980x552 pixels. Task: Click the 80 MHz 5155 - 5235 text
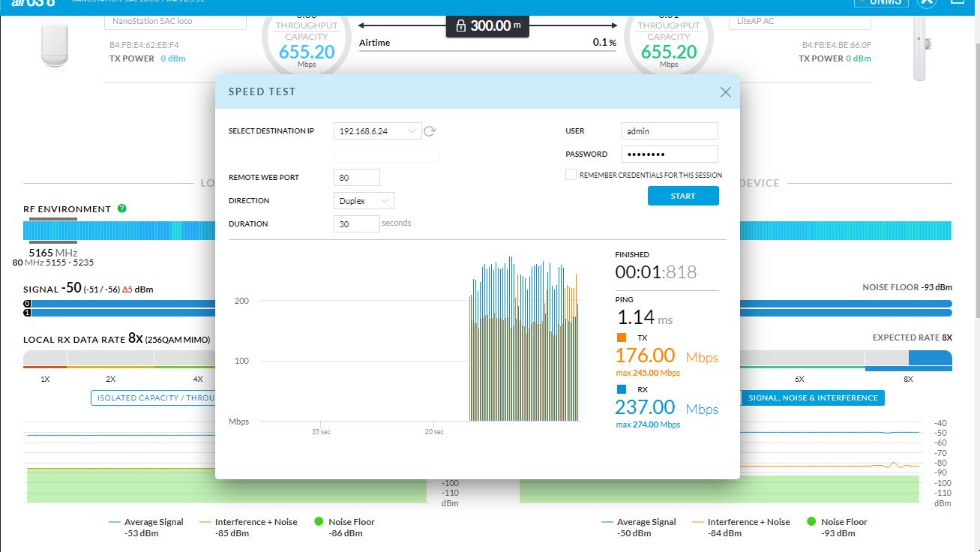pyautogui.click(x=53, y=263)
